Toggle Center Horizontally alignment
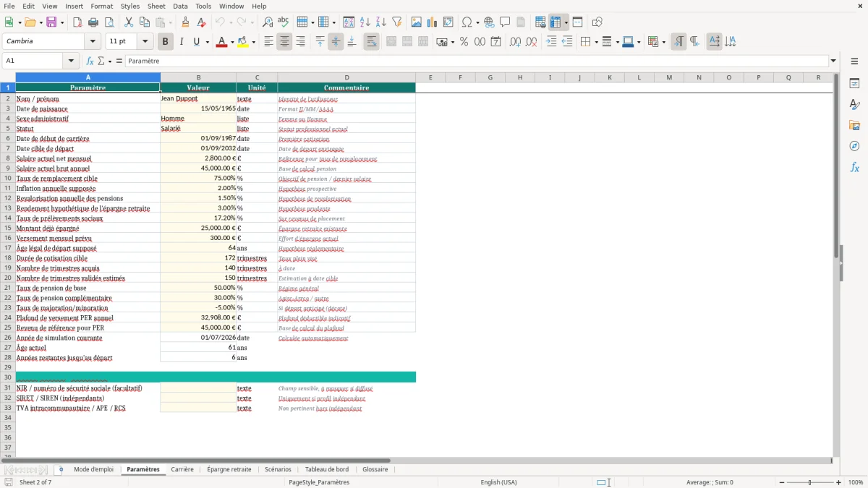868x488 pixels. 284,41
